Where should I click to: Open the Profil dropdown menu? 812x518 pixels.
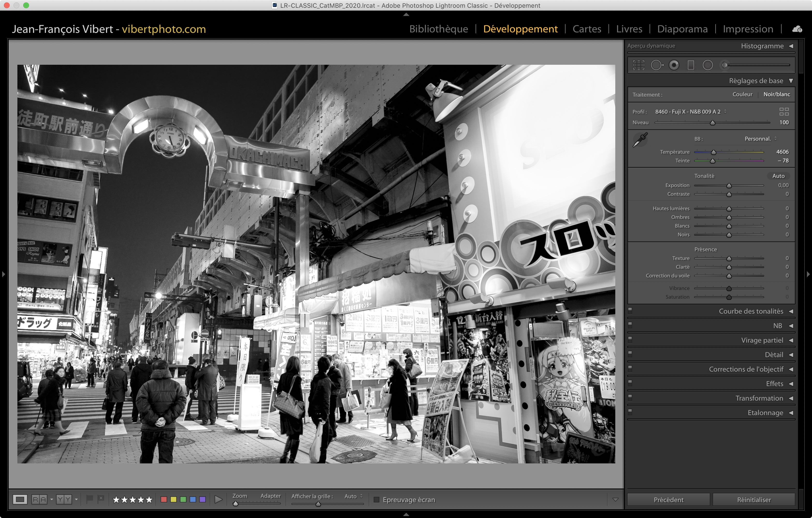pos(690,112)
